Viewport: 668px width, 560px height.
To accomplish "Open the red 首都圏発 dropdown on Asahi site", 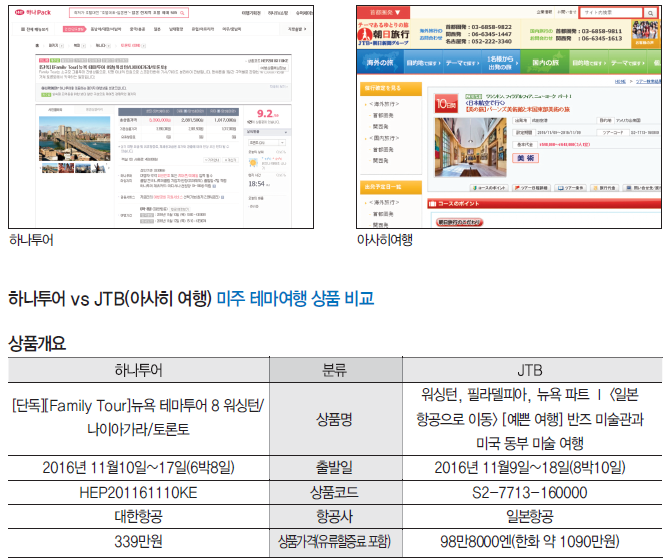I will [x=383, y=12].
